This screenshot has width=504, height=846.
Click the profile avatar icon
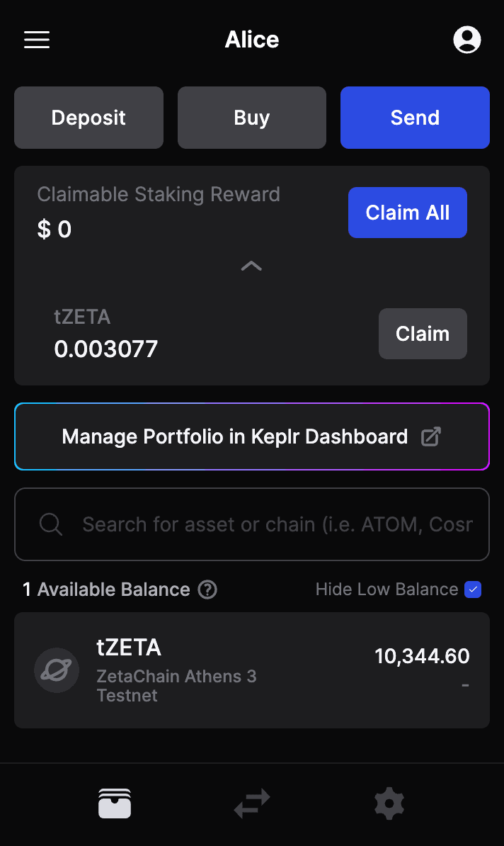466,40
